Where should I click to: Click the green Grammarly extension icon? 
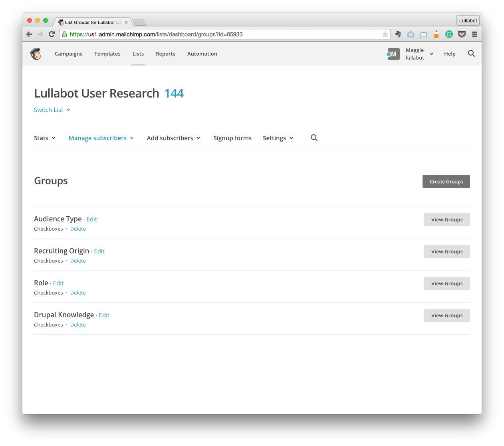click(449, 34)
